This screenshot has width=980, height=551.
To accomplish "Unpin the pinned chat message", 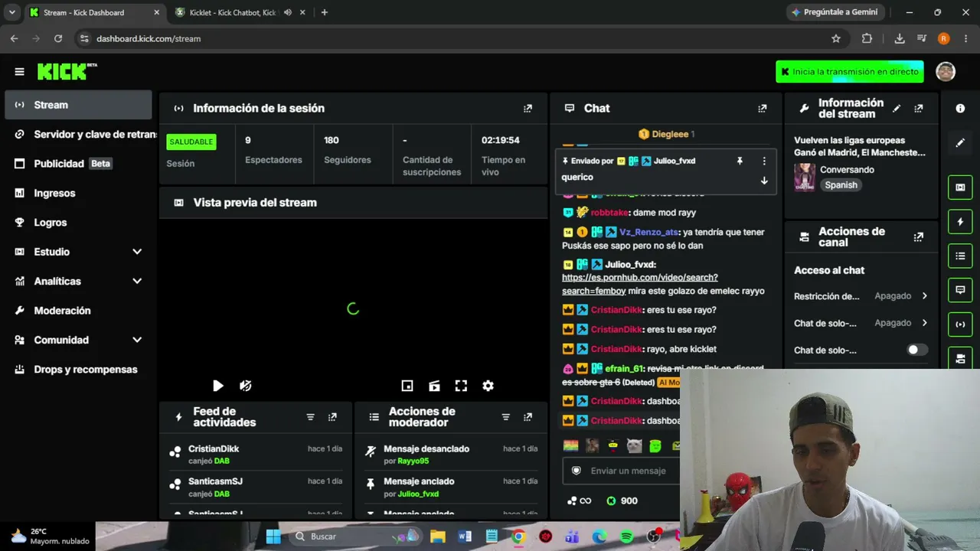I will coord(740,161).
